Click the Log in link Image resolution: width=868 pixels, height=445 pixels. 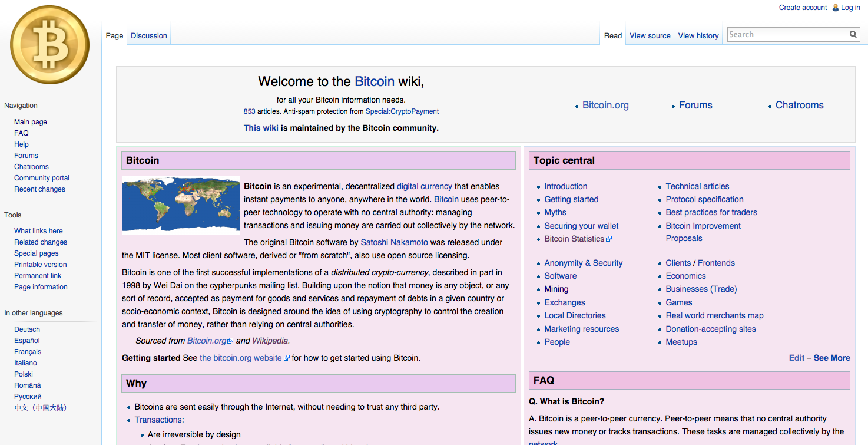point(851,8)
